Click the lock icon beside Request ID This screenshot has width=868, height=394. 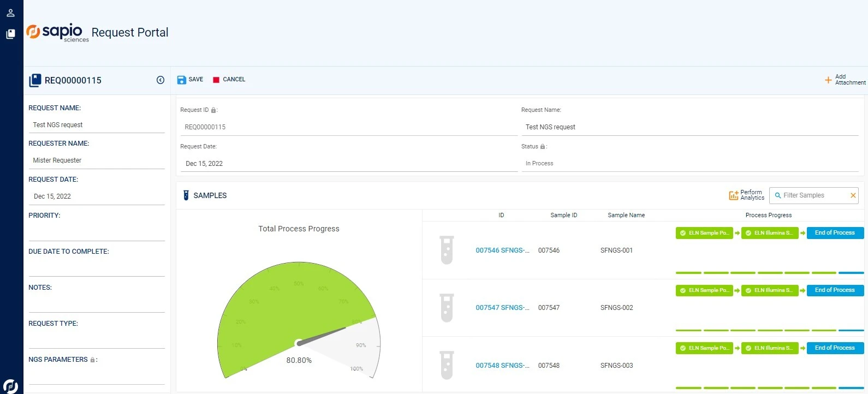pyautogui.click(x=213, y=110)
